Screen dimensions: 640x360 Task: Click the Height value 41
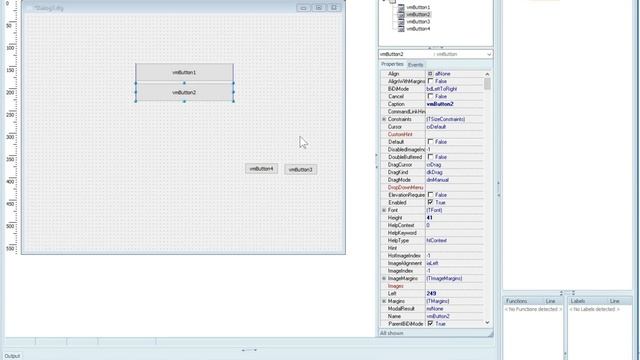coord(429,218)
